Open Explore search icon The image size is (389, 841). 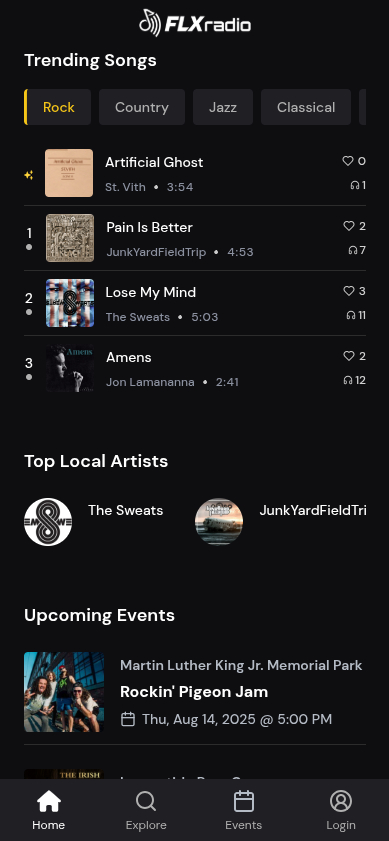tap(146, 802)
